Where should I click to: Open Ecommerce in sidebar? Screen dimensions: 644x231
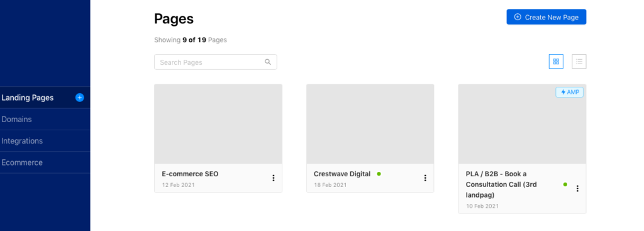tap(45, 162)
